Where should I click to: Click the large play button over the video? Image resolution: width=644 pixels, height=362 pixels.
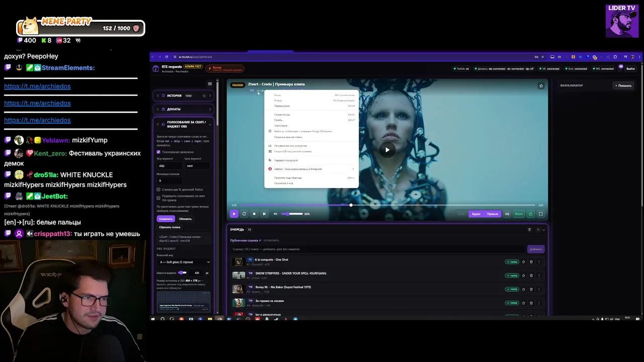(387, 149)
